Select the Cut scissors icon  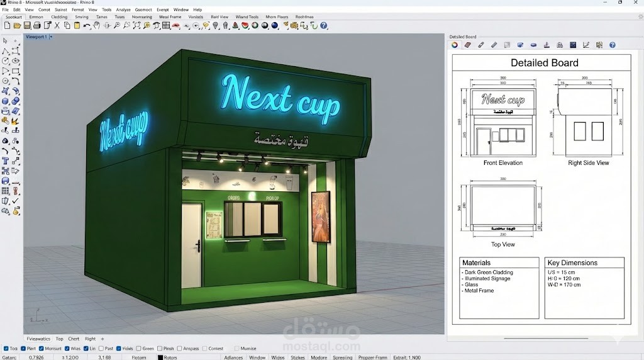(x=57, y=26)
